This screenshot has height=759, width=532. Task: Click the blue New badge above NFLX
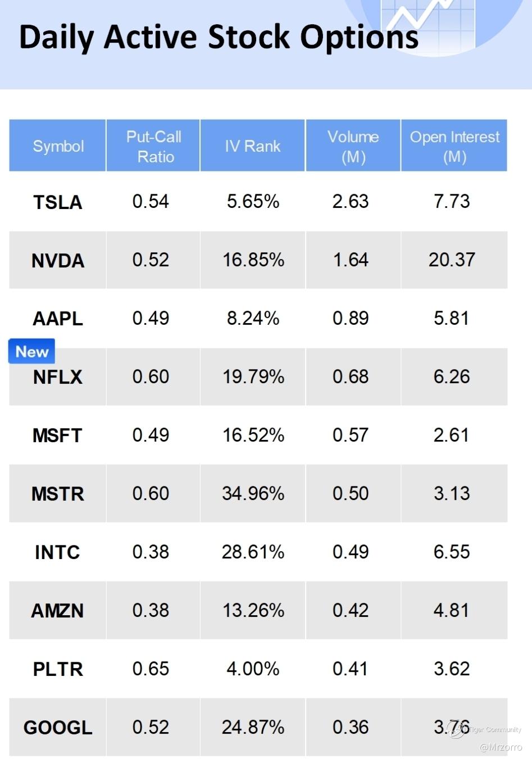click(x=32, y=352)
